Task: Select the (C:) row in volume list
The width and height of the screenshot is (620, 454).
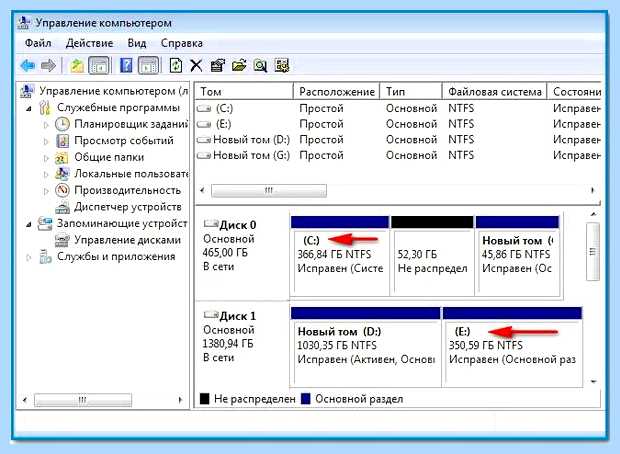Action: [x=399, y=108]
